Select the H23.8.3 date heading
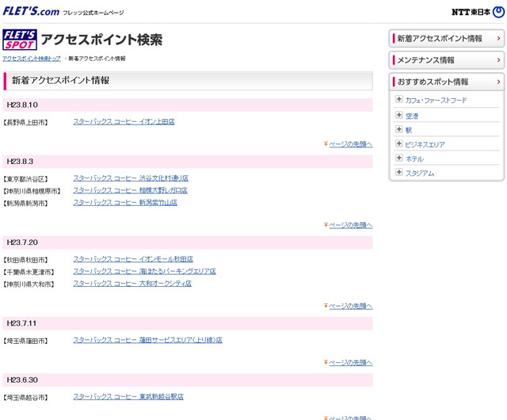Viewport: 507px width, 420px height. tap(20, 162)
